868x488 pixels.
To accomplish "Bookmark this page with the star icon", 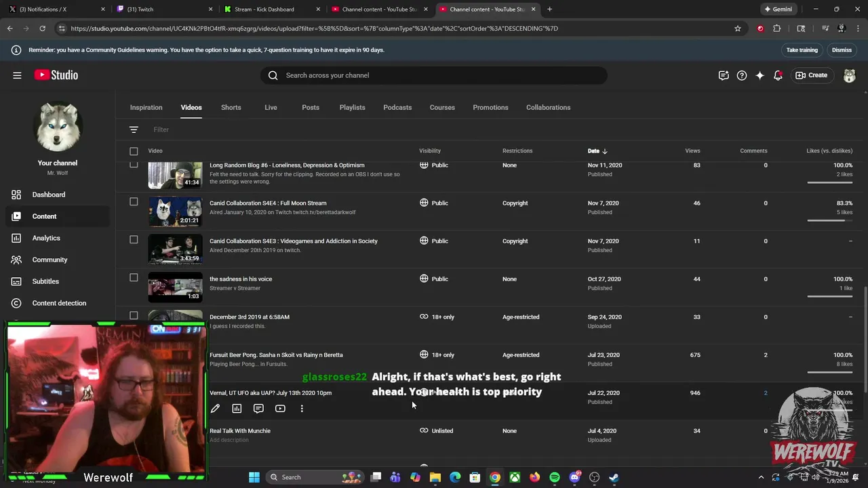I will pyautogui.click(x=738, y=28).
